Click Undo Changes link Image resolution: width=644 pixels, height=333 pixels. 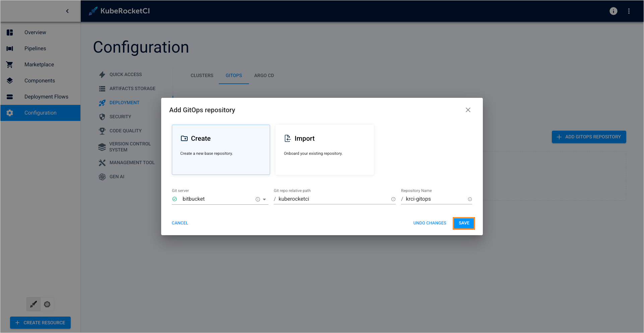[x=430, y=223]
